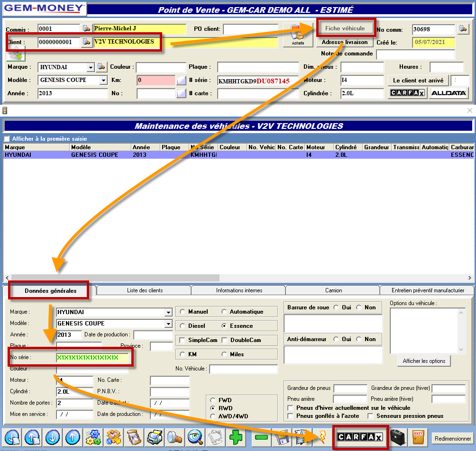Click the plain blue down arrow icon
The height and width of the screenshot is (451, 476).
(x=53, y=437)
